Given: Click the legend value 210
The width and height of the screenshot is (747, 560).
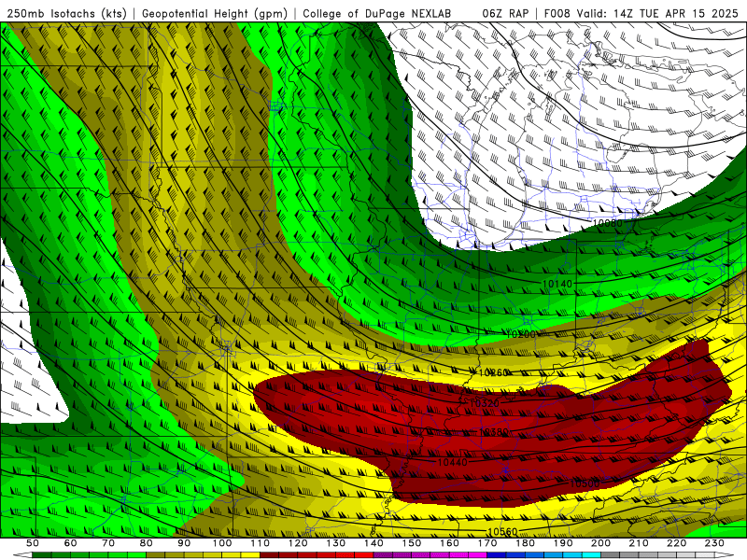Looking at the screenshot, I should (639, 543).
